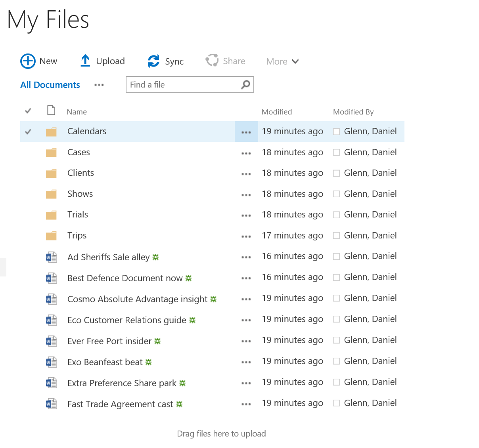Select the checkbox for the Cases row
Screen dimensions: 479x448
(x=28, y=152)
